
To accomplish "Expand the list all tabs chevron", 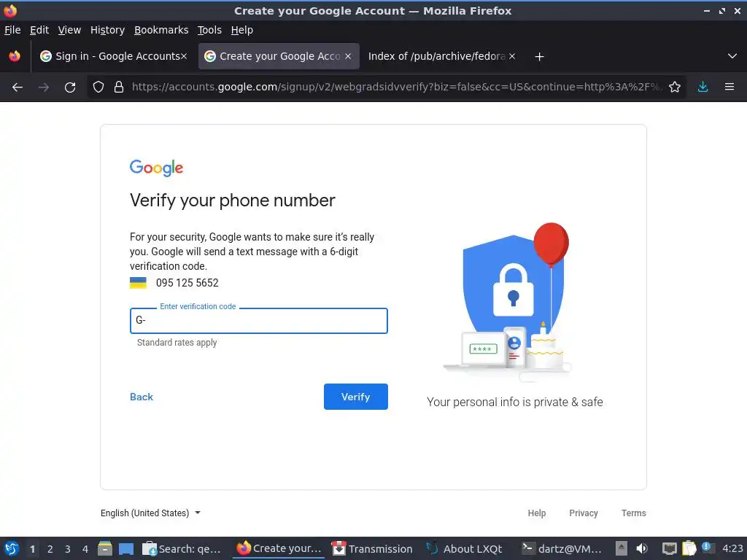I will pyautogui.click(x=732, y=56).
